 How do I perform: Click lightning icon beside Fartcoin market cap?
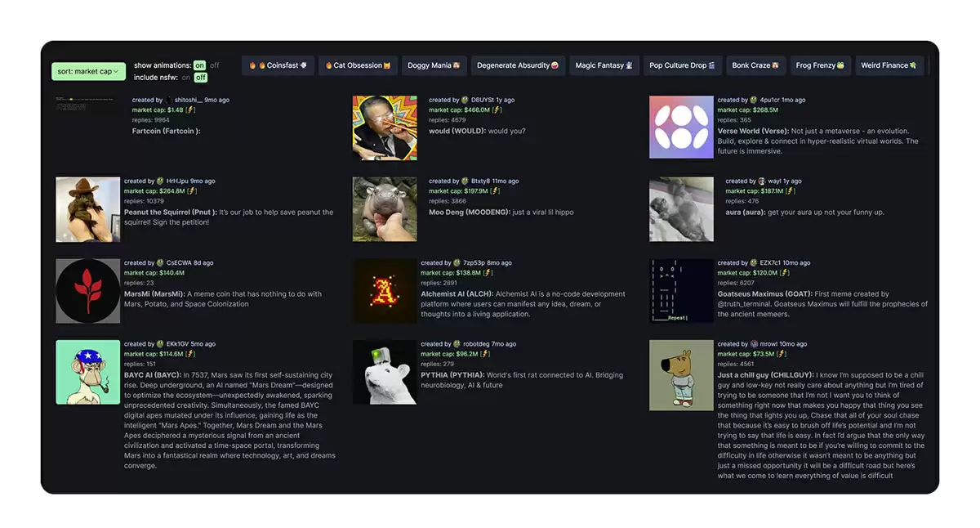[x=191, y=110]
